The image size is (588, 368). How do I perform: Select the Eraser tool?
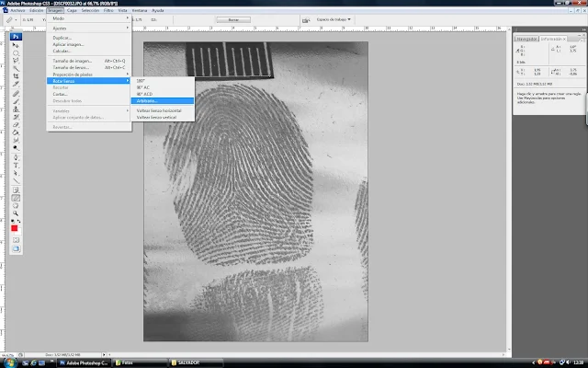tap(16, 125)
